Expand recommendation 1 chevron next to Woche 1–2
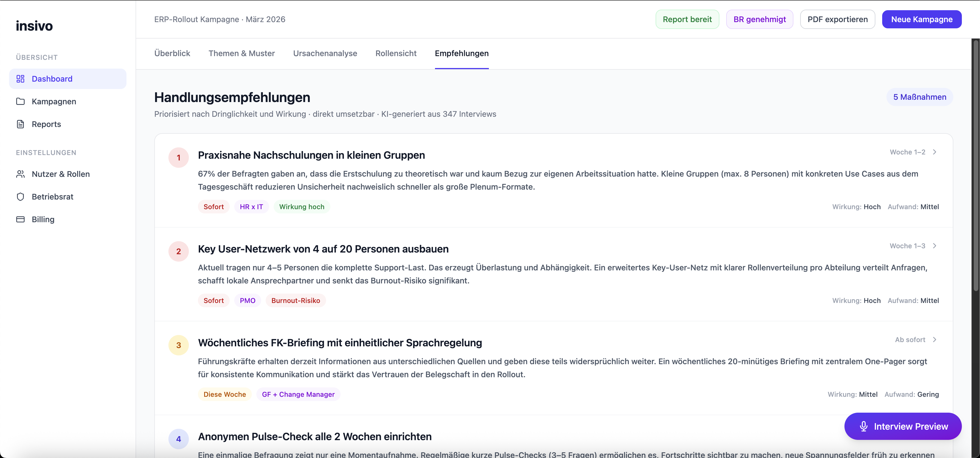This screenshot has height=458, width=980. point(934,152)
